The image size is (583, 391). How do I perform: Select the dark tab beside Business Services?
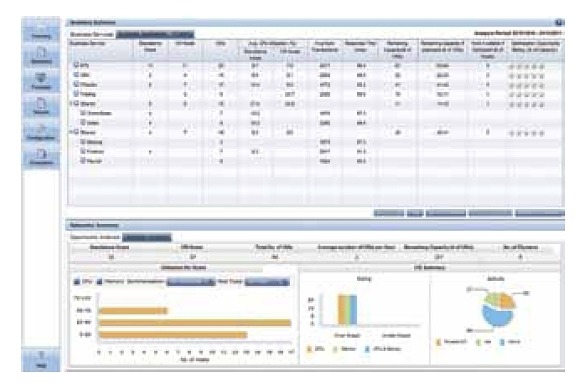(x=155, y=34)
